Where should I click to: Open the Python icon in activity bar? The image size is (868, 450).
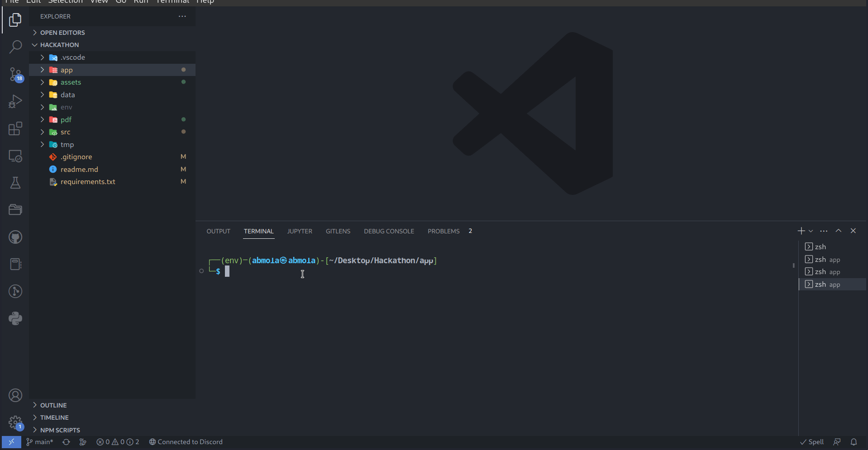[15, 318]
